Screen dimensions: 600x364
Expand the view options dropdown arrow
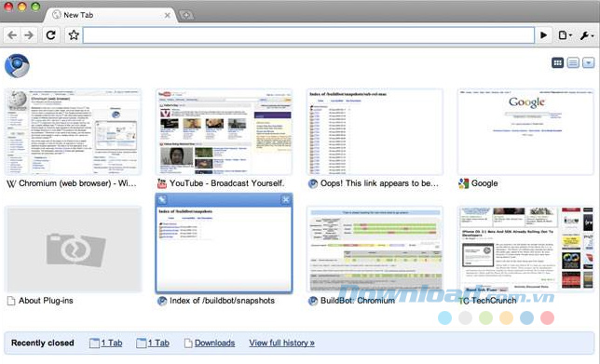click(x=588, y=62)
